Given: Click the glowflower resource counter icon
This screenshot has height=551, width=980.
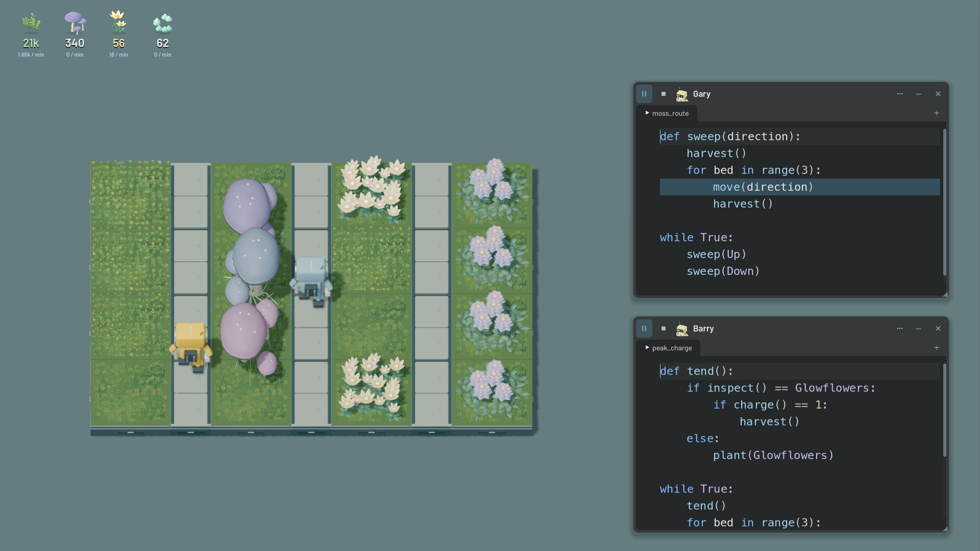Looking at the screenshot, I should pyautogui.click(x=118, y=22).
